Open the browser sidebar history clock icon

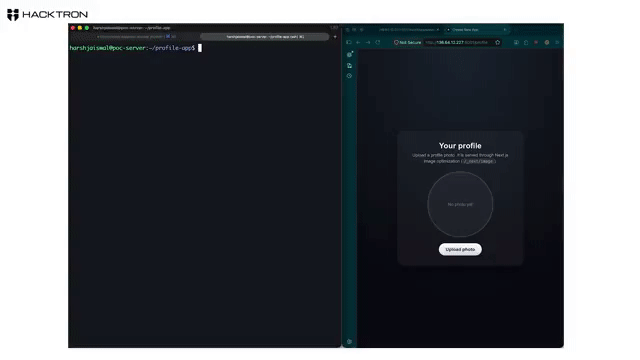pyautogui.click(x=349, y=76)
